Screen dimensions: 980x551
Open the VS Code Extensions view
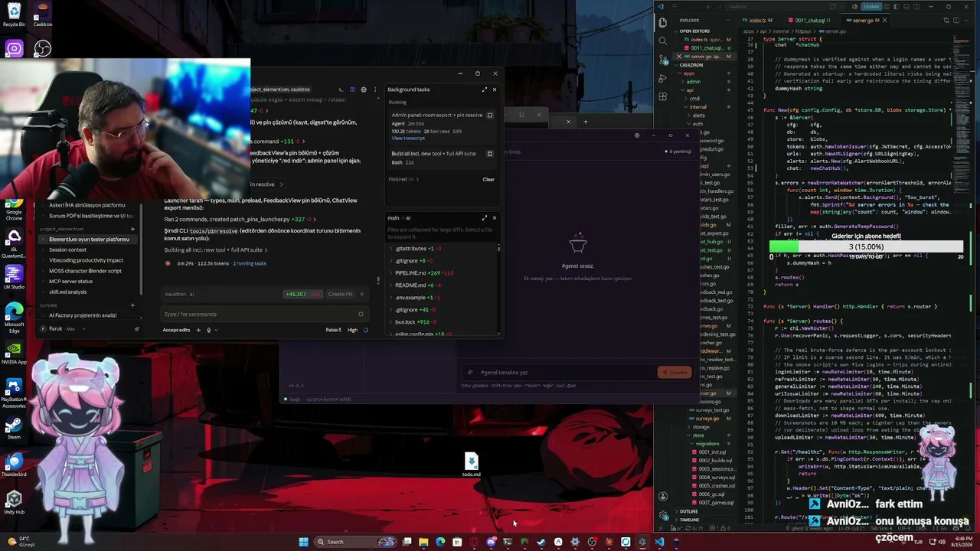click(663, 96)
